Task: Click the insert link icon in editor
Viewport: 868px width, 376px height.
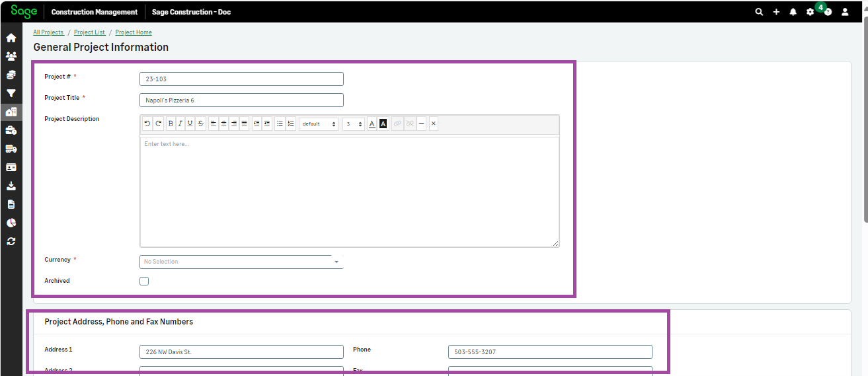Action: [397, 124]
